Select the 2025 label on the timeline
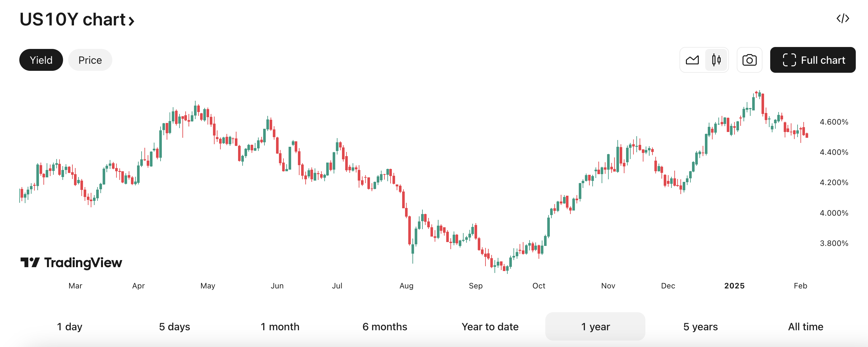The image size is (868, 347). tap(734, 286)
